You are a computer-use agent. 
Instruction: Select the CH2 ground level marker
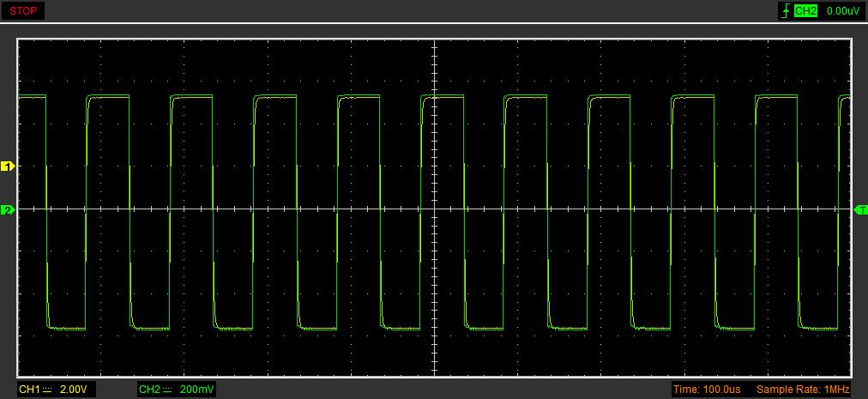tap(8, 209)
